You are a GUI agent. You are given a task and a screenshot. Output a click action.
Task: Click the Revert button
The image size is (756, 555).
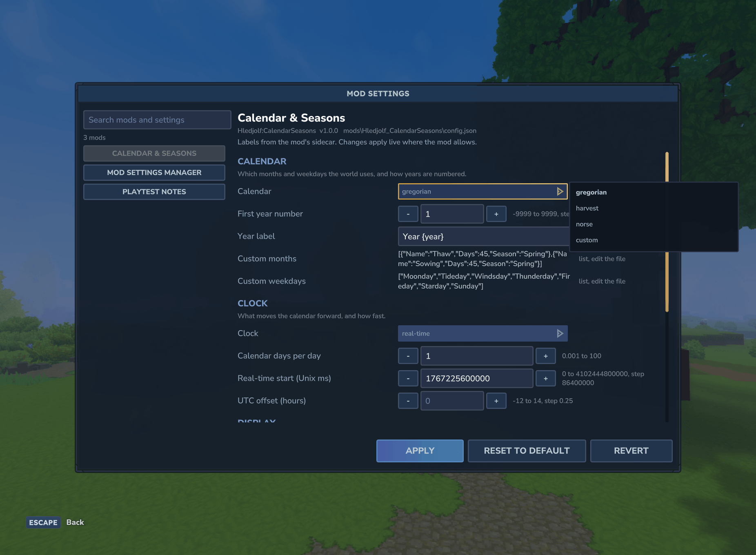pyautogui.click(x=631, y=451)
